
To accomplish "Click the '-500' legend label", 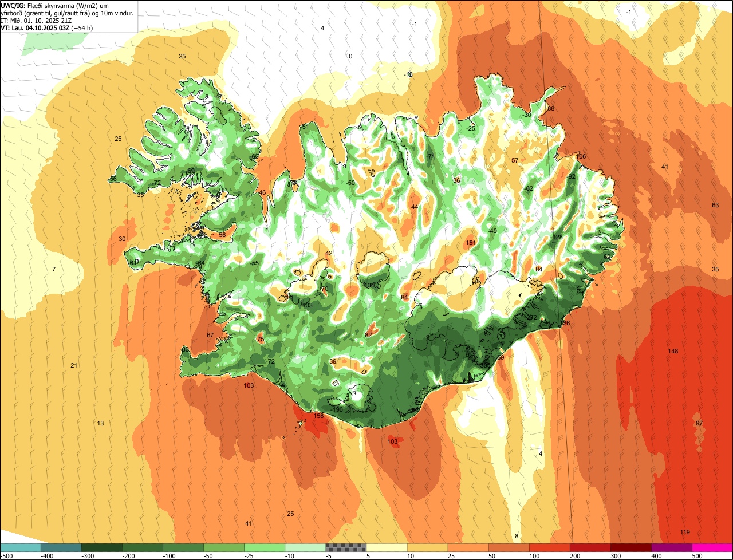I will [x=6, y=556].
